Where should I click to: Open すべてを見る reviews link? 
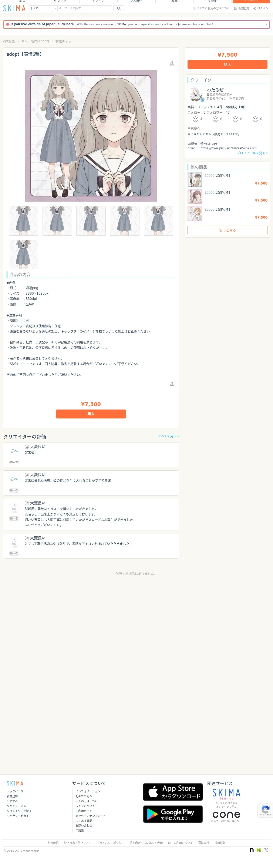tap(168, 436)
